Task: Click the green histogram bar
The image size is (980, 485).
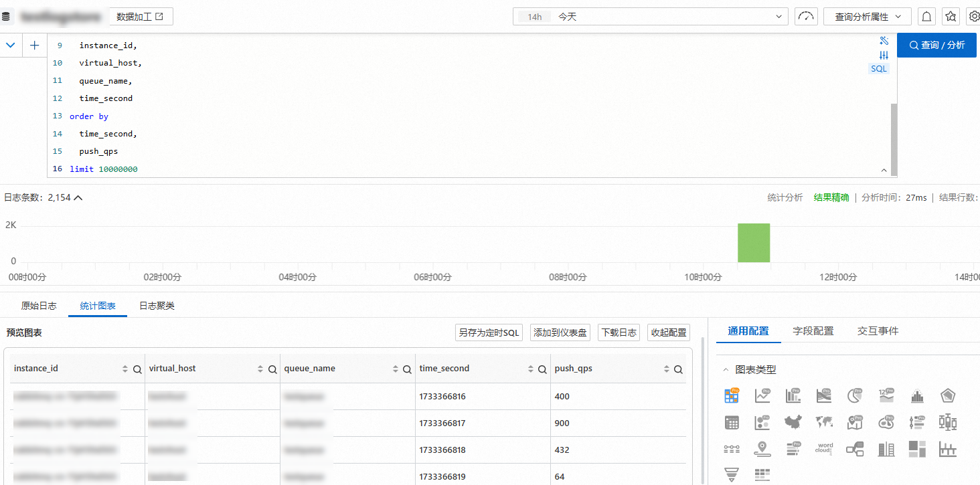Action: 754,243
